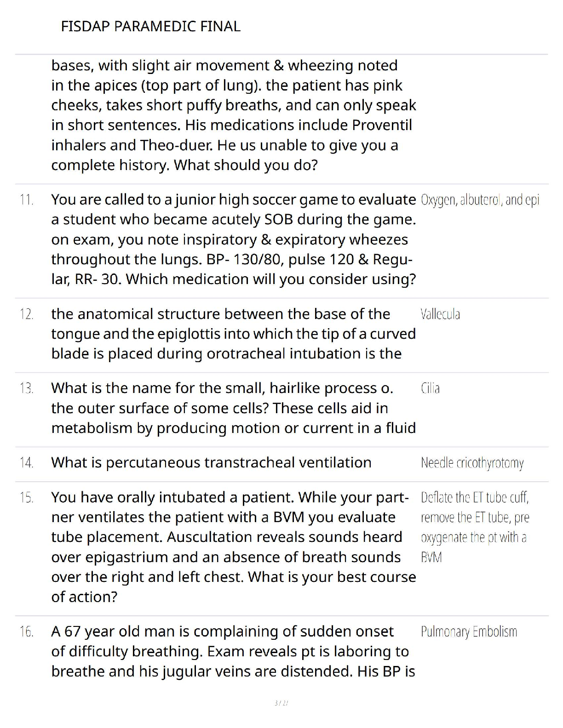Click question number 13
The height and width of the screenshot is (728, 563).
[27, 388]
